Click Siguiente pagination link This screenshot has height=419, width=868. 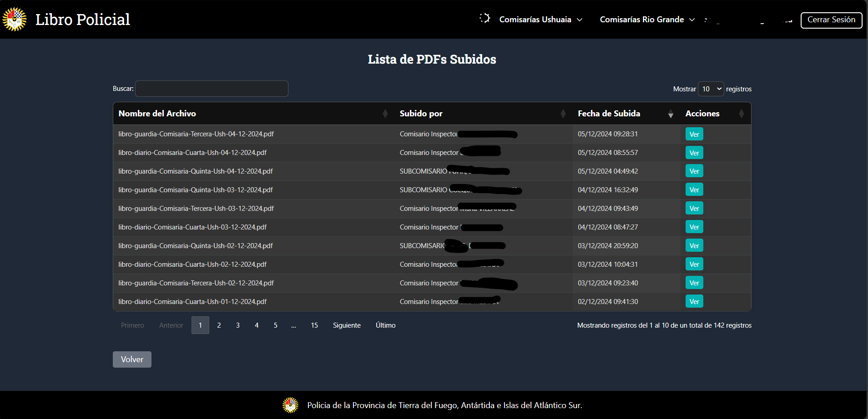[347, 325]
